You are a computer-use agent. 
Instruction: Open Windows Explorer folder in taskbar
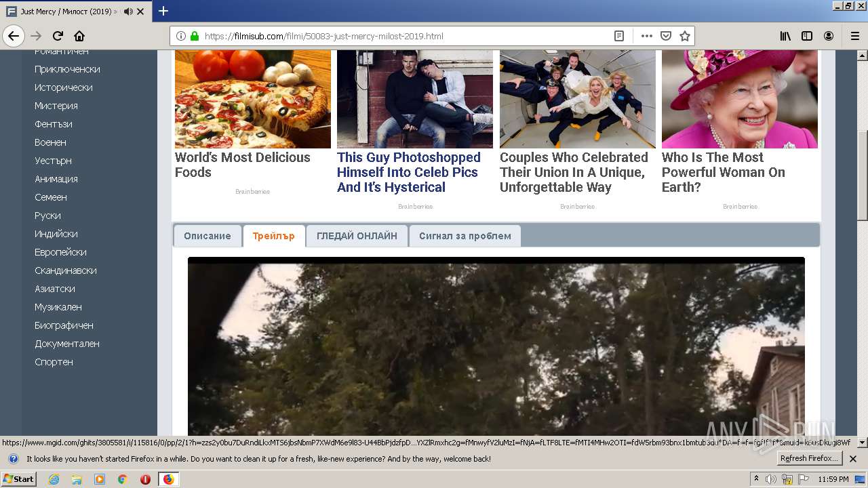(77, 479)
